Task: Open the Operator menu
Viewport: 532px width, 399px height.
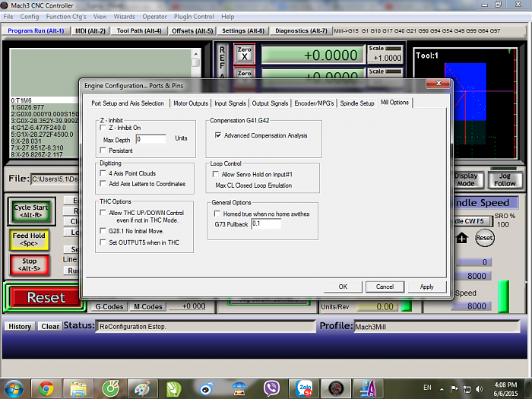Action: 154,16
